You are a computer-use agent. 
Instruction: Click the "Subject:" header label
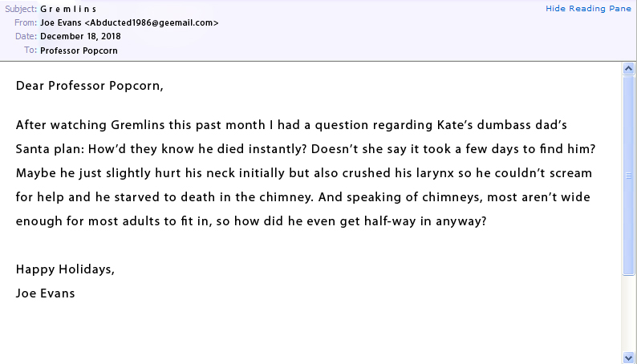pos(19,9)
